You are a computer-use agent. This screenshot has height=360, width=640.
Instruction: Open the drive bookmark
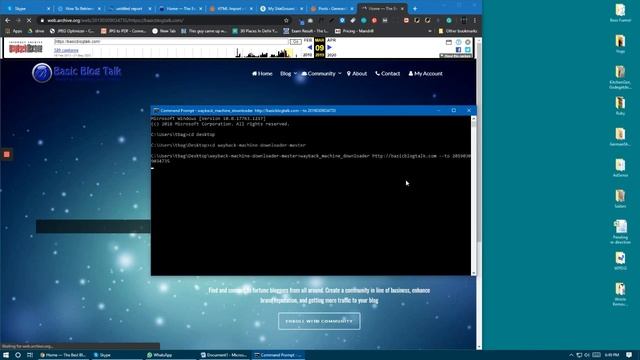tap(36, 31)
